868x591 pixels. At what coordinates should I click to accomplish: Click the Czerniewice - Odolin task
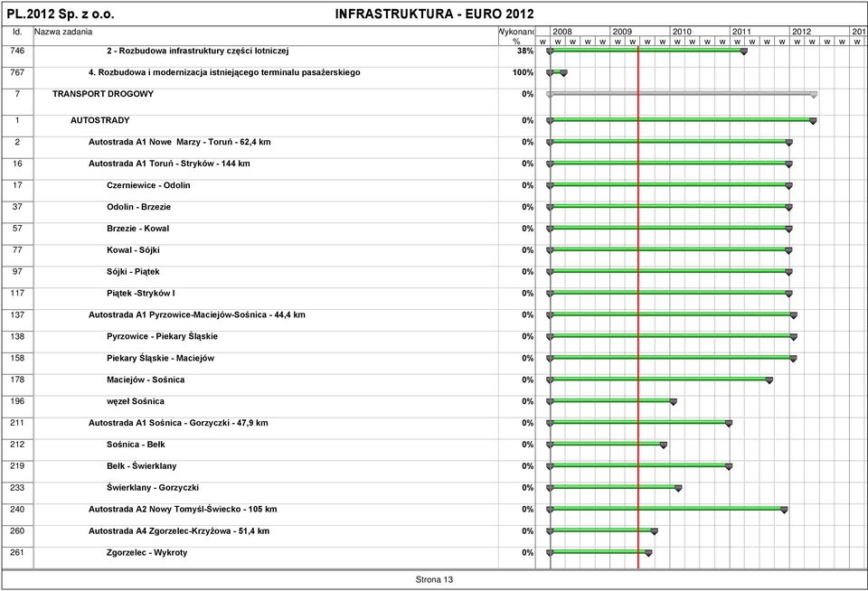[x=148, y=185]
